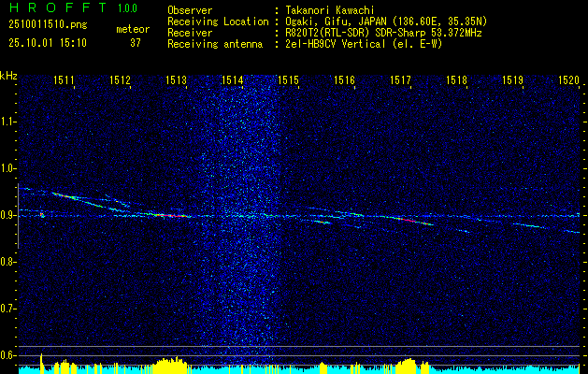Click the yellow power peak below 1517

pyautogui.click(x=406, y=367)
